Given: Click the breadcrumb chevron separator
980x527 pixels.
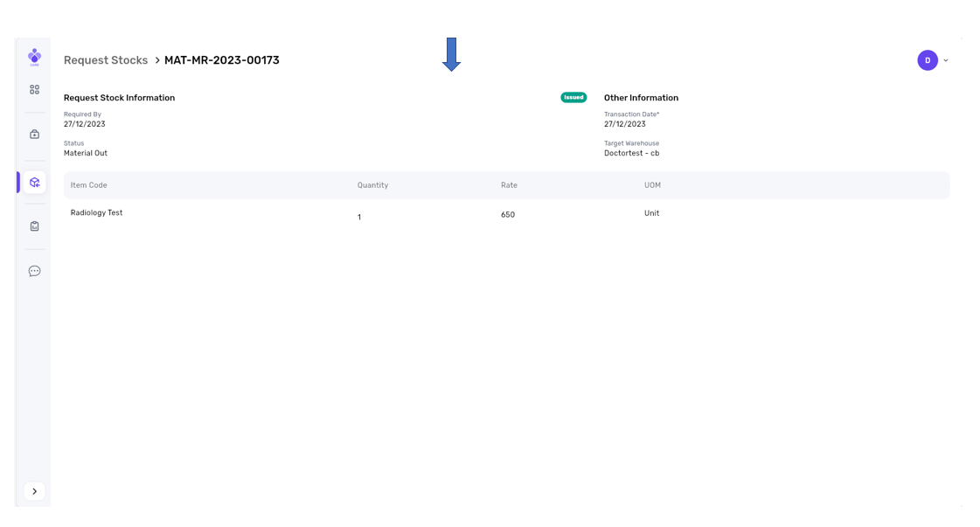Looking at the screenshot, I should point(157,60).
